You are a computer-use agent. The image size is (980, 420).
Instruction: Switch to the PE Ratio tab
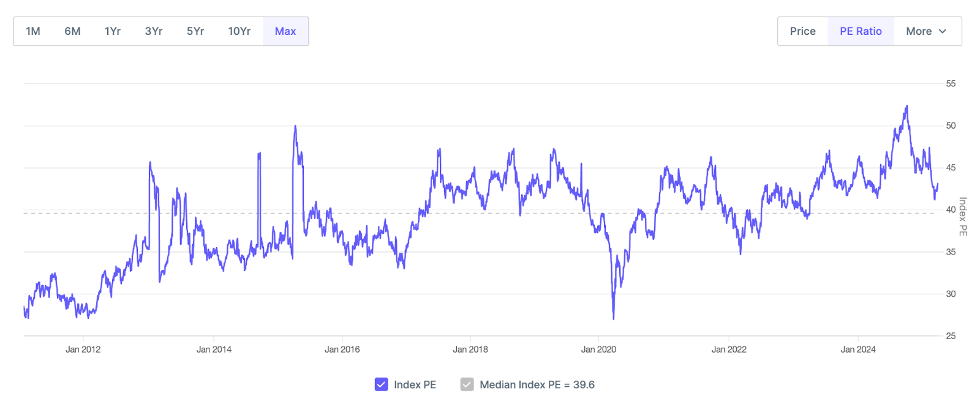click(x=861, y=31)
